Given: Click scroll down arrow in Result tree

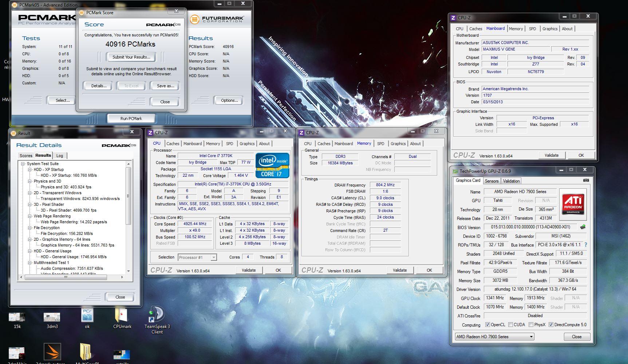Looking at the screenshot, I should click(128, 271).
